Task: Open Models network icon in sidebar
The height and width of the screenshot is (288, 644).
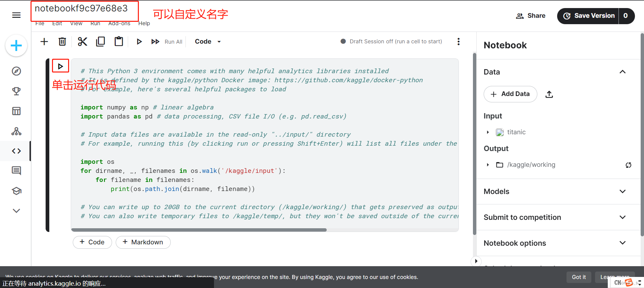Action: [x=16, y=131]
